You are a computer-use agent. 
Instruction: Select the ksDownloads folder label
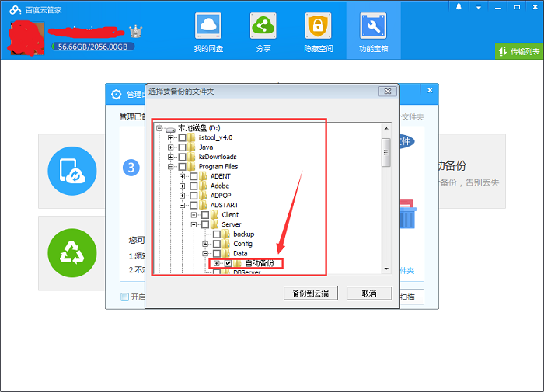coord(218,157)
